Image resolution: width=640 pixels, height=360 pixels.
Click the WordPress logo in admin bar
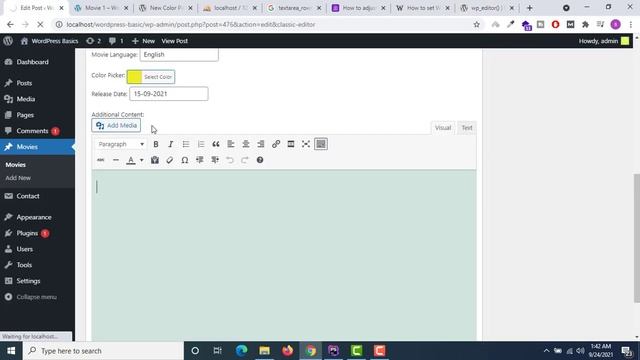8,41
